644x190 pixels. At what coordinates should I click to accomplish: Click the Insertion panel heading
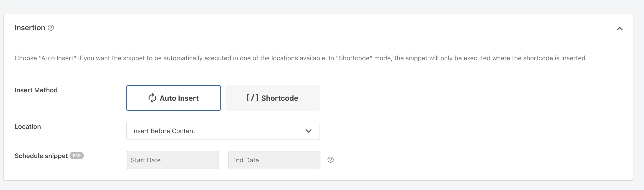(x=30, y=28)
